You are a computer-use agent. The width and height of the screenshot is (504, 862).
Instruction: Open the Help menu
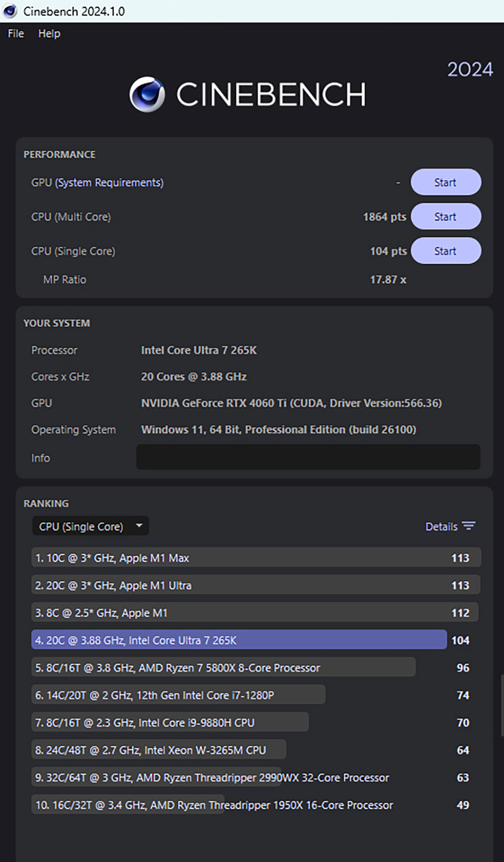[49, 34]
